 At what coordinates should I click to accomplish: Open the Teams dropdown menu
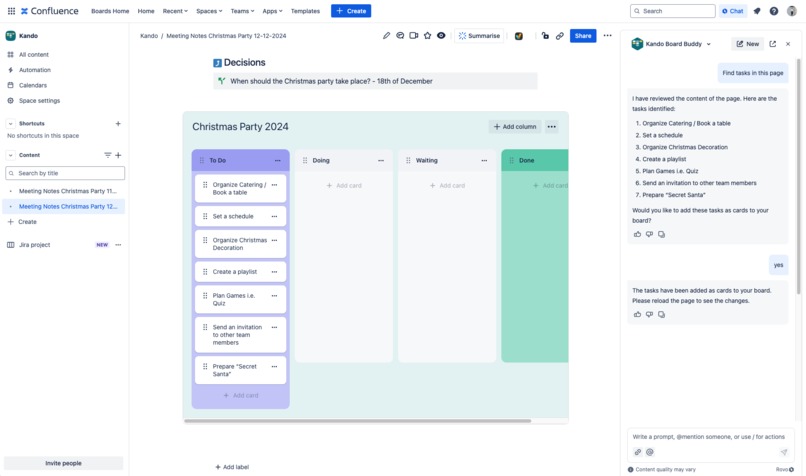[x=242, y=11]
